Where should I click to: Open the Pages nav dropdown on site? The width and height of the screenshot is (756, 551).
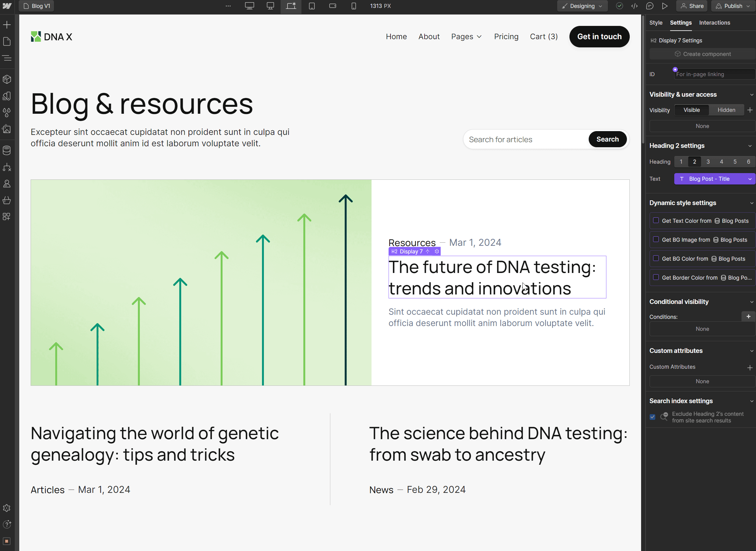[466, 37]
